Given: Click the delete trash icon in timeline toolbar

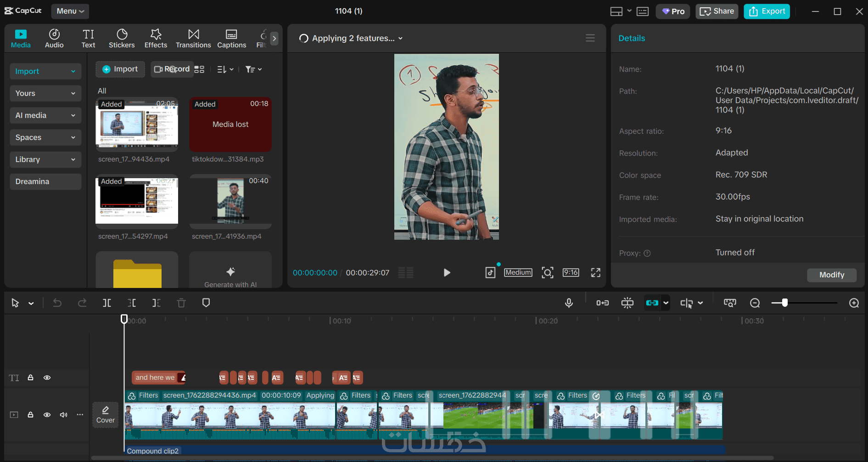Looking at the screenshot, I should coord(181,303).
